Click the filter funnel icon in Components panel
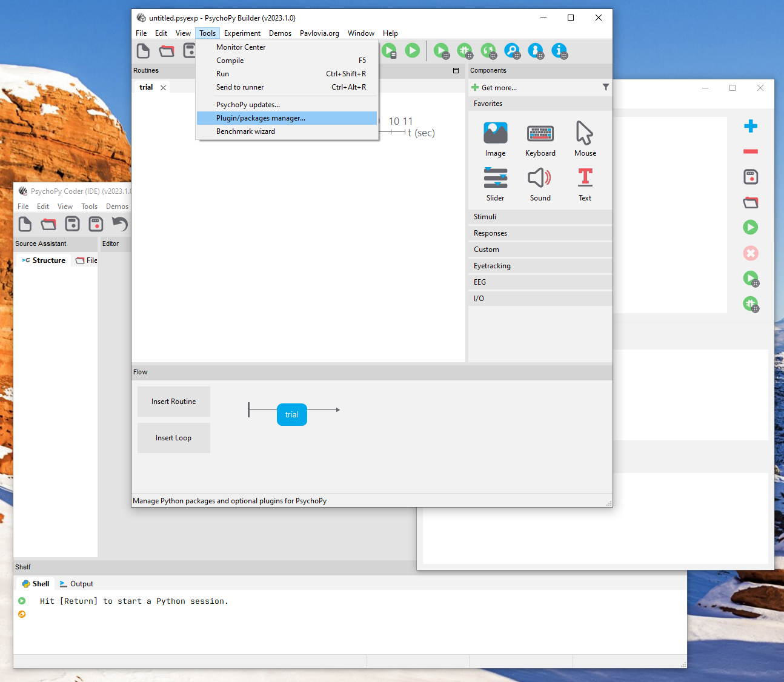Viewport: 784px width, 682px height. pos(606,87)
